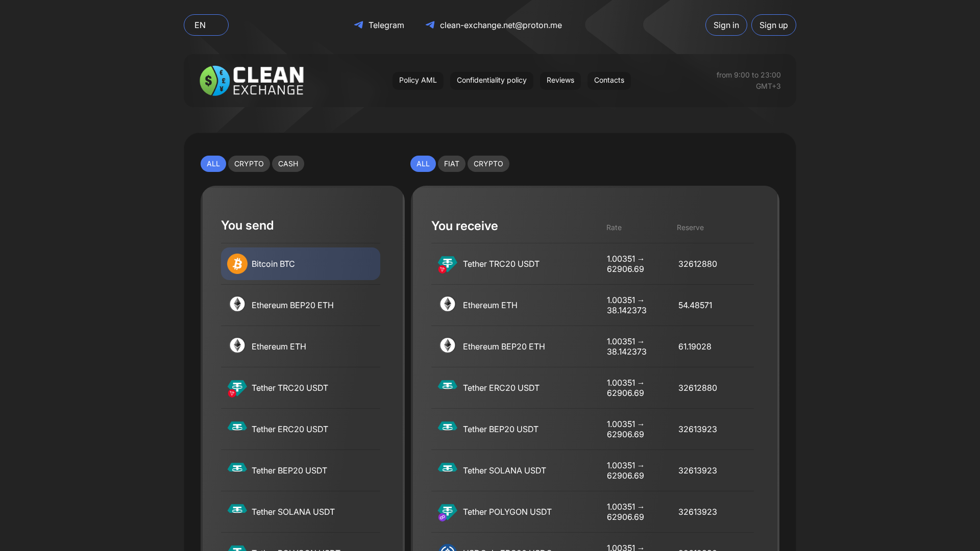Click the Reserve column header

[x=690, y=228]
